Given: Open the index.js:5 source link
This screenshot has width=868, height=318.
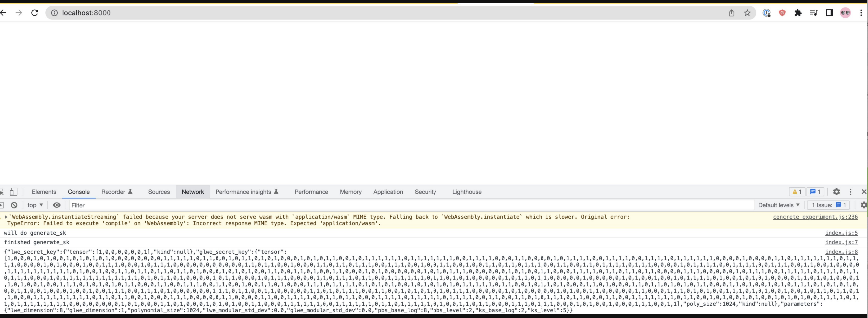Looking at the screenshot, I should coord(841,233).
